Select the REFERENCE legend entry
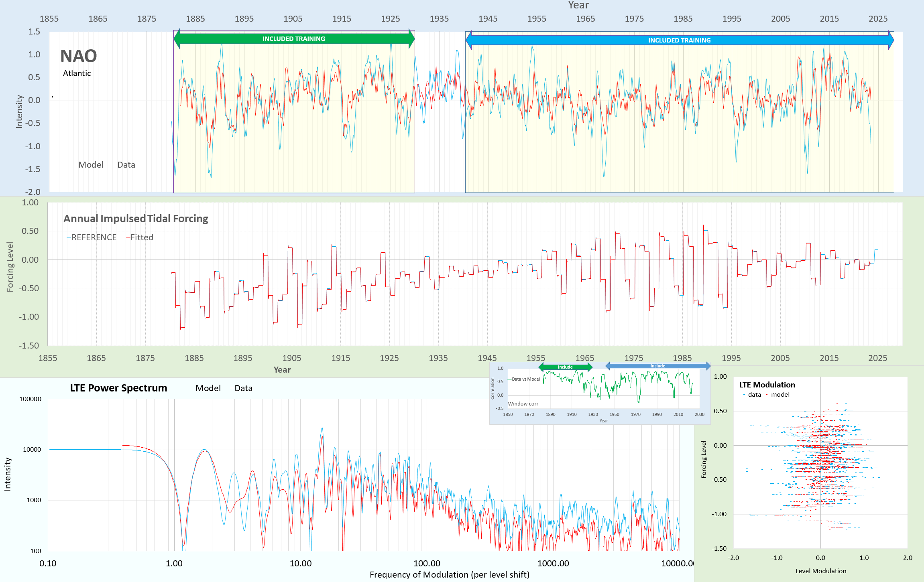Screen dimensions: 924x582 point(92,237)
